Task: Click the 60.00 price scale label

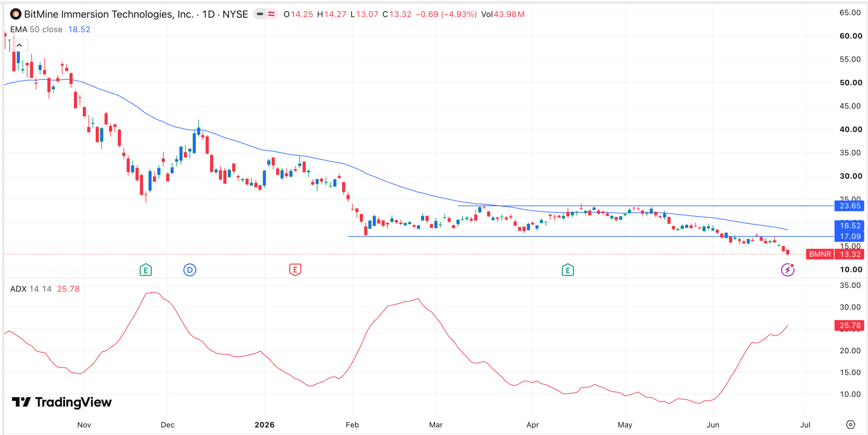Action: [851, 36]
